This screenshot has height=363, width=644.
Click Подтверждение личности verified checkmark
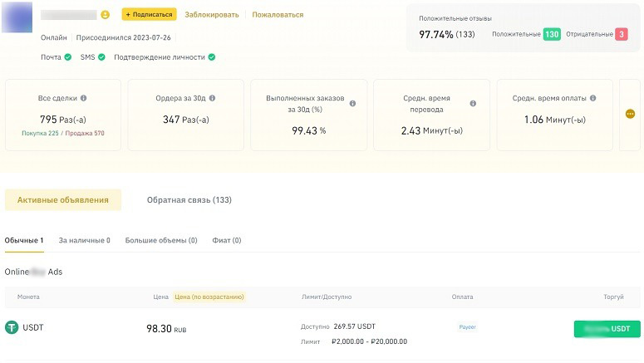[212, 57]
